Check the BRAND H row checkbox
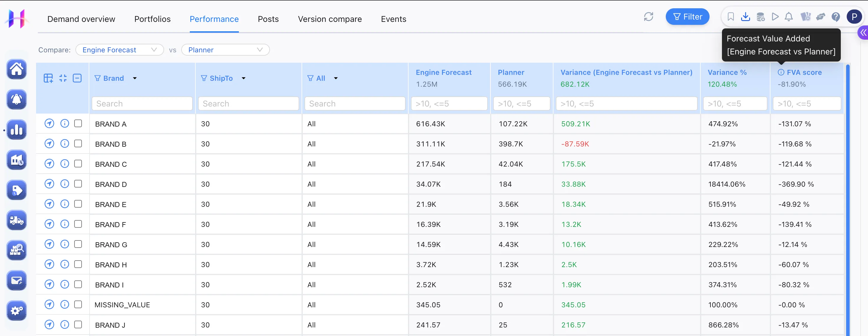 pyautogui.click(x=78, y=264)
